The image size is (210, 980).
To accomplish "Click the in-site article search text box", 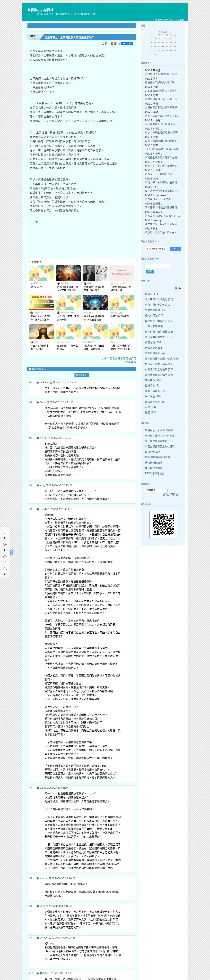I will [x=158, y=266].
